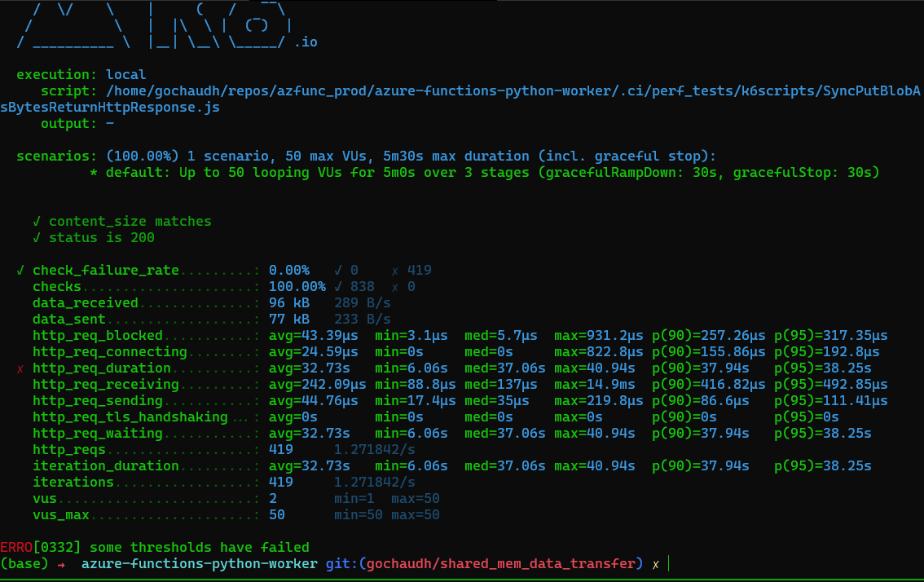Click the 'ERRO[0332]' error prefix
Screen dimensions: 924x582
[41, 548]
